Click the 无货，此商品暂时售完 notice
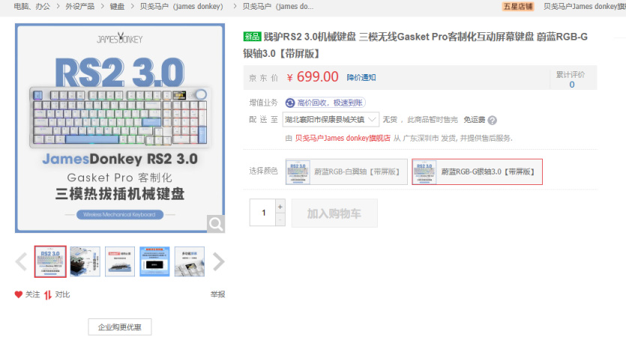The height and width of the screenshot is (364, 626). [420, 120]
